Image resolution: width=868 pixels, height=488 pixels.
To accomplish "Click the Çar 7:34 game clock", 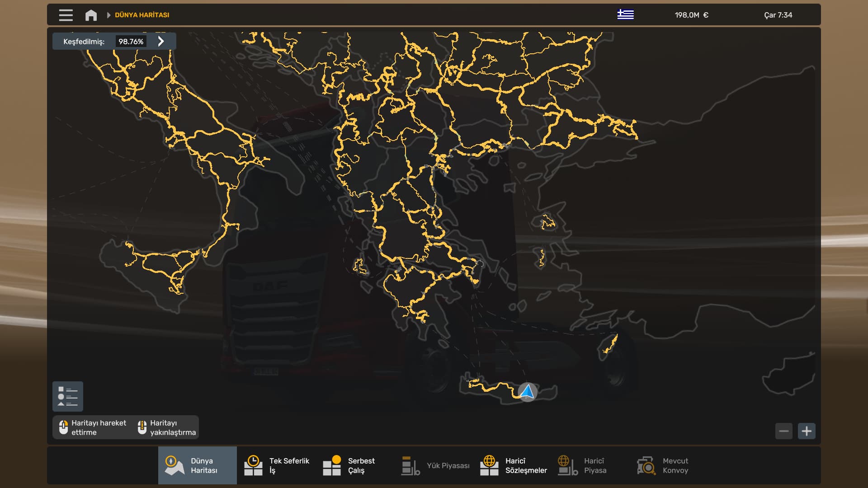I will (x=778, y=15).
